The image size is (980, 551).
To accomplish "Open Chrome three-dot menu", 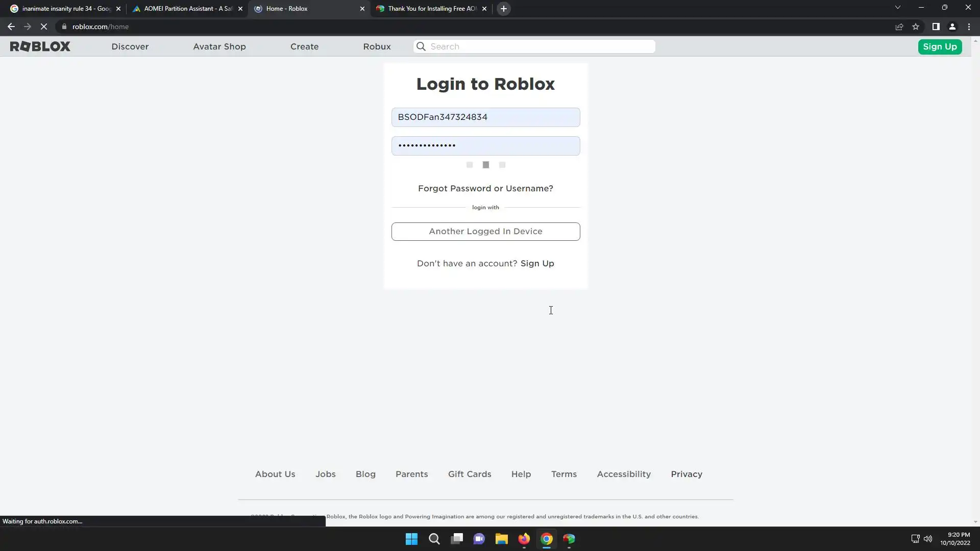I will click(969, 27).
